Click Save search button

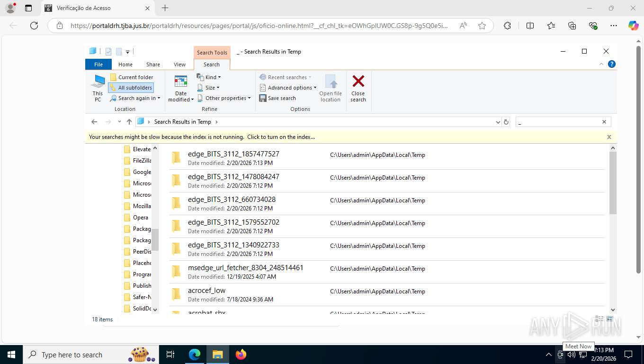277,98
